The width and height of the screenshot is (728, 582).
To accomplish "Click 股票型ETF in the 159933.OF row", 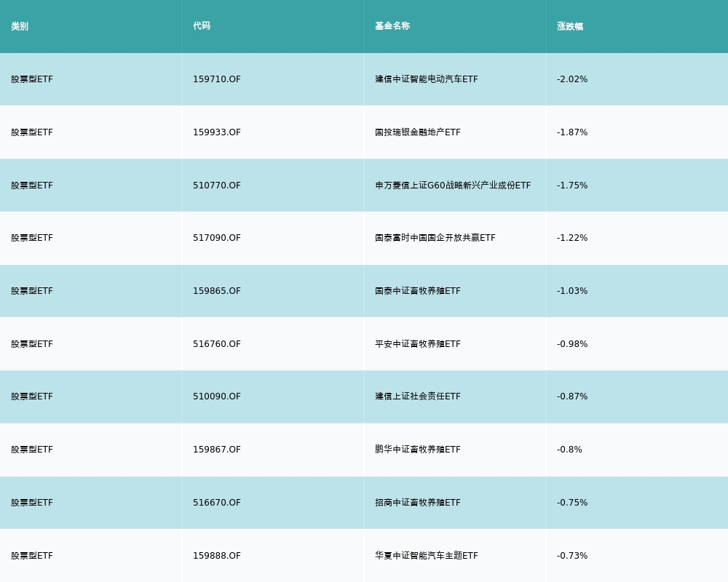I will (x=32, y=132).
